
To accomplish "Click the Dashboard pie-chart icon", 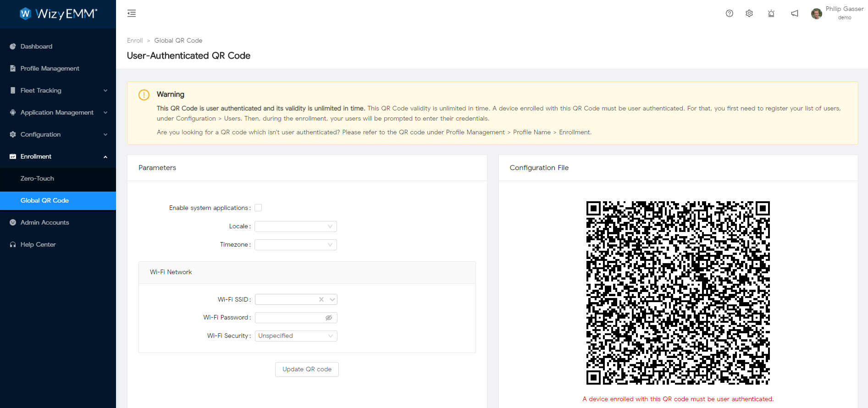I will pos(13,46).
